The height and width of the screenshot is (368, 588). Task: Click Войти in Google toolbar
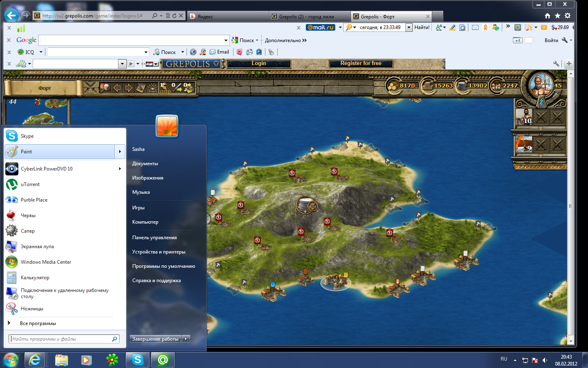point(551,40)
